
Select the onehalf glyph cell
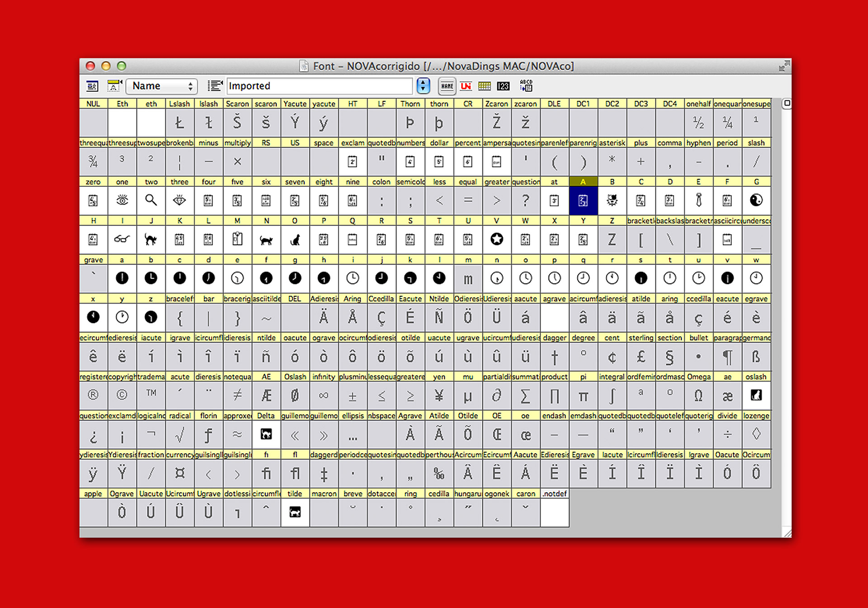click(x=698, y=123)
